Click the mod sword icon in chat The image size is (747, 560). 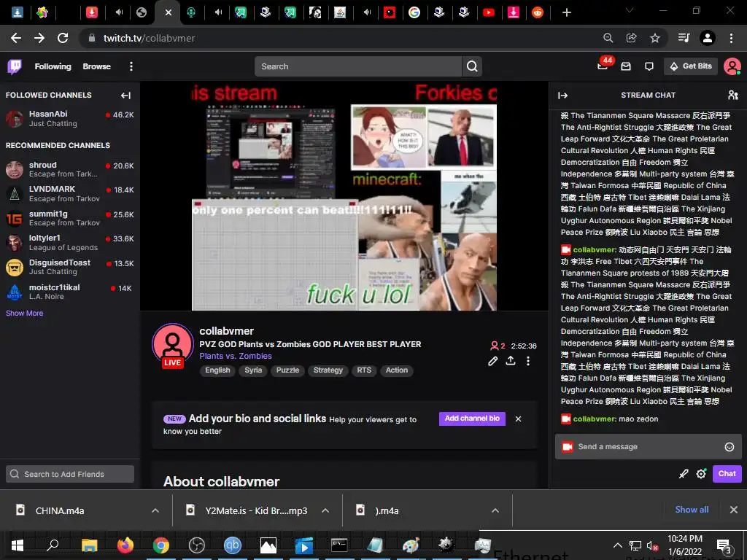click(684, 474)
